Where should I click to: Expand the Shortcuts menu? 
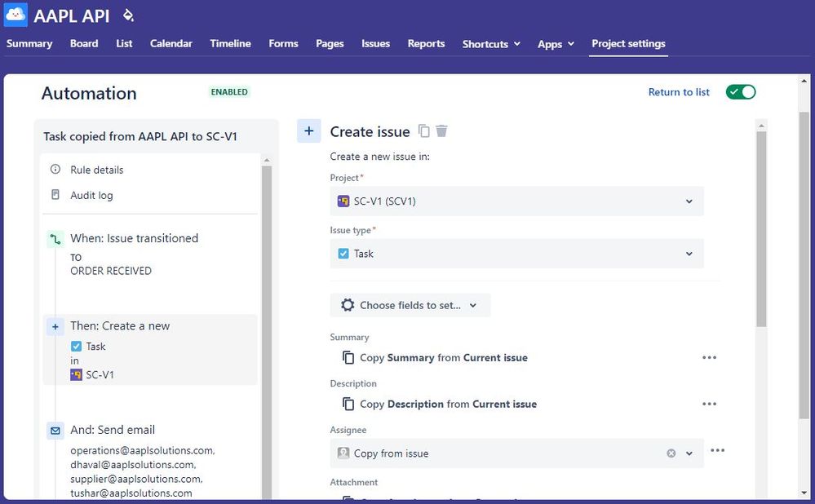pos(491,44)
